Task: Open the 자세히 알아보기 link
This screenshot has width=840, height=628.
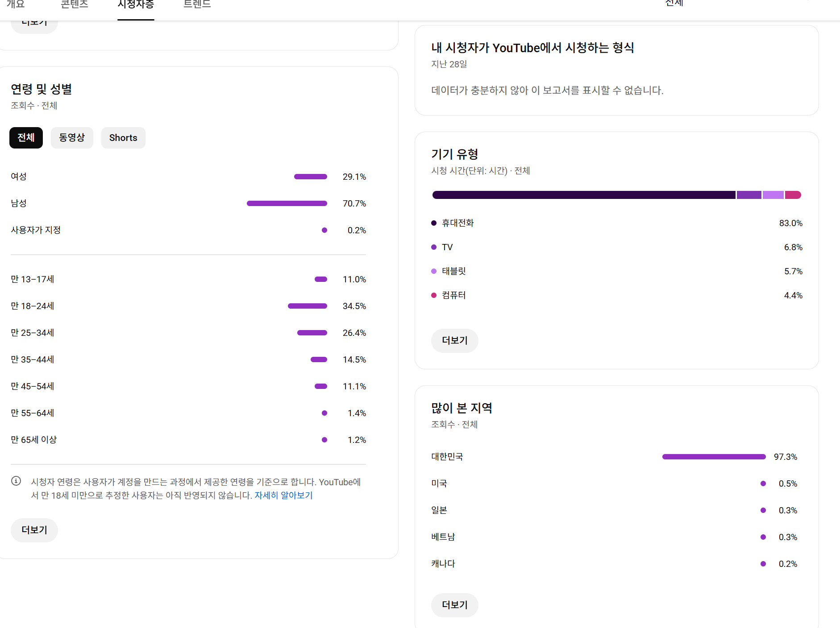Action: pos(283,496)
